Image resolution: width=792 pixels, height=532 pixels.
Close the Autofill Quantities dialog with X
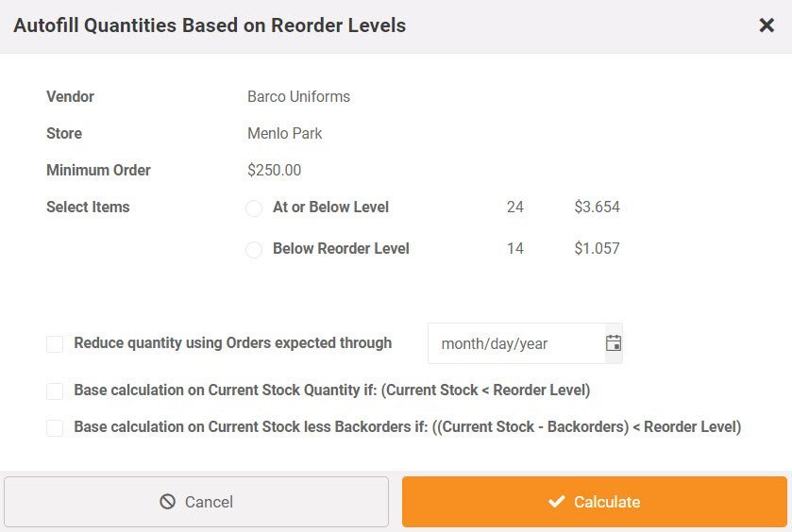coord(767,25)
